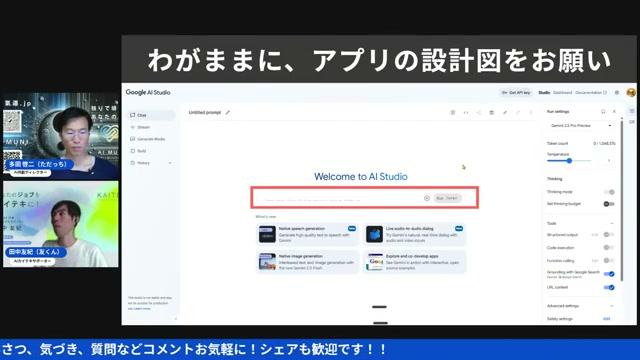Toggle the Function calling switch
The image size is (640, 360).
point(609,260)
